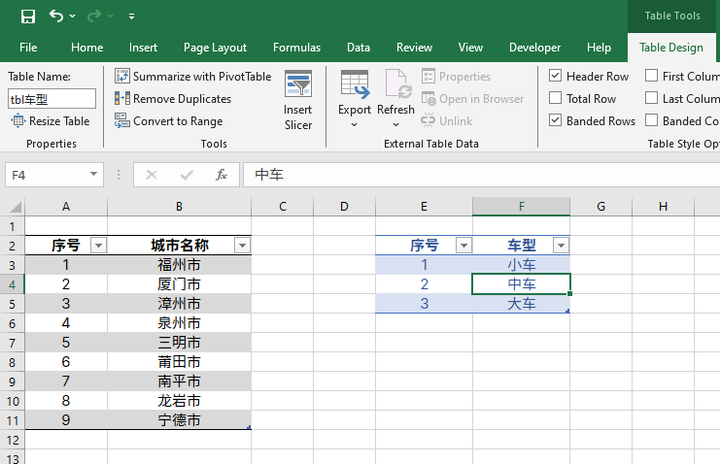
Task: Enable the Total Row checkbox
Action: coord(555,98)
